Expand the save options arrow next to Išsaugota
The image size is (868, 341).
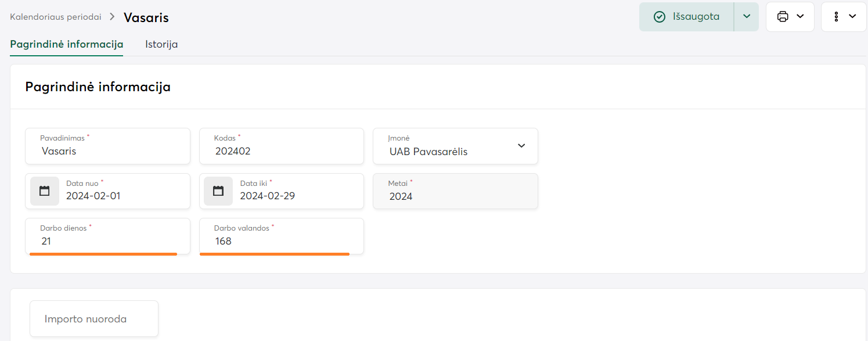click(x=747, y=17)
